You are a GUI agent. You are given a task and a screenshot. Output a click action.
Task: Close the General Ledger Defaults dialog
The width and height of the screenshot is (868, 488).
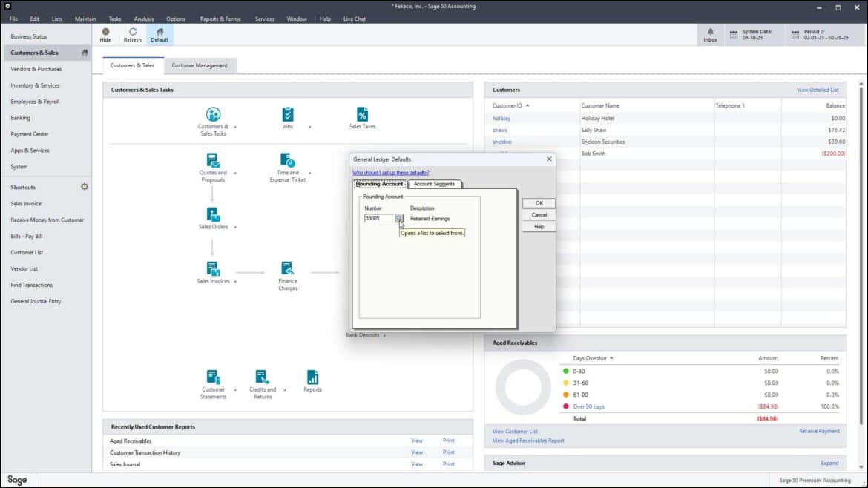[x=548, y=159]
